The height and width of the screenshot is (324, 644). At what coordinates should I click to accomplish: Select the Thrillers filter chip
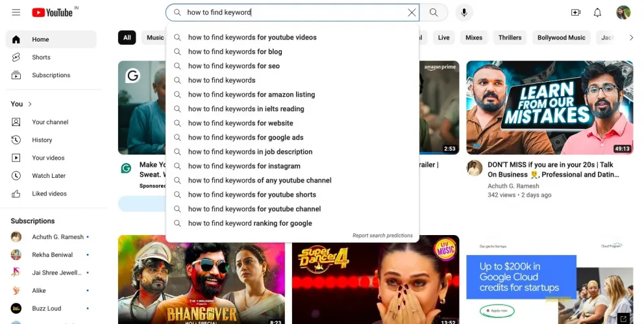coord(510,38)
